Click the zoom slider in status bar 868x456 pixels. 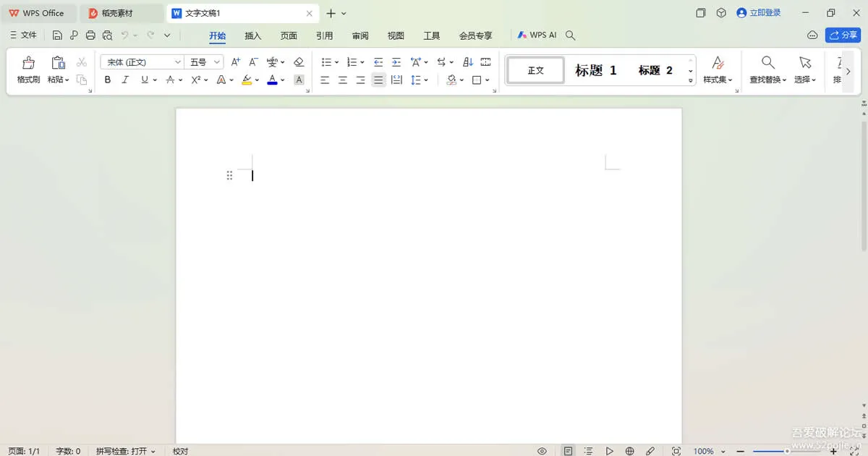(787, 451)
